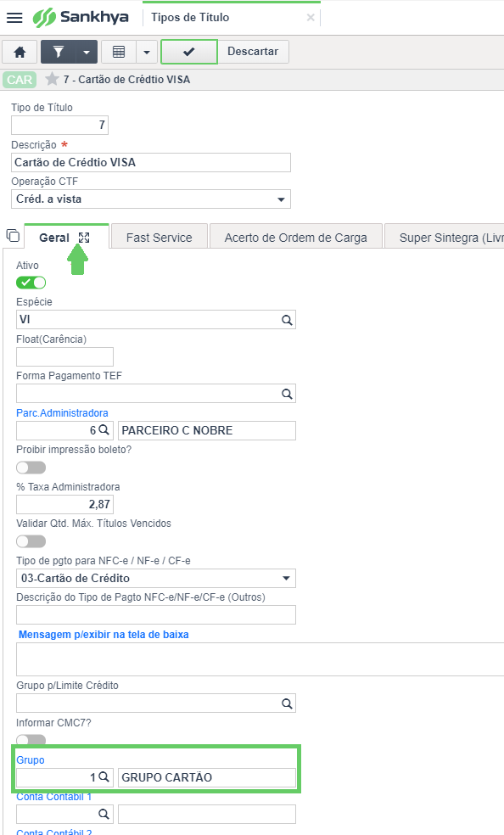Expand the grid view options arrow

[147, 52]
